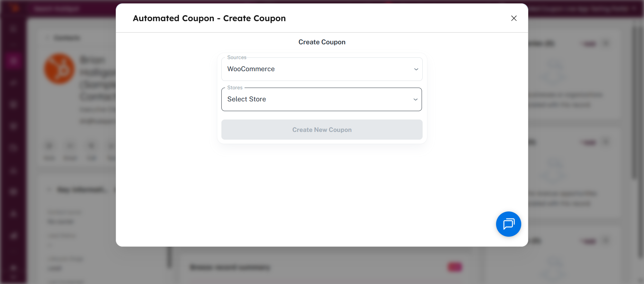Screen dimensions: 644x284
Task: Click the Email action icon under the contact name
Action: [x=70, y=146]
